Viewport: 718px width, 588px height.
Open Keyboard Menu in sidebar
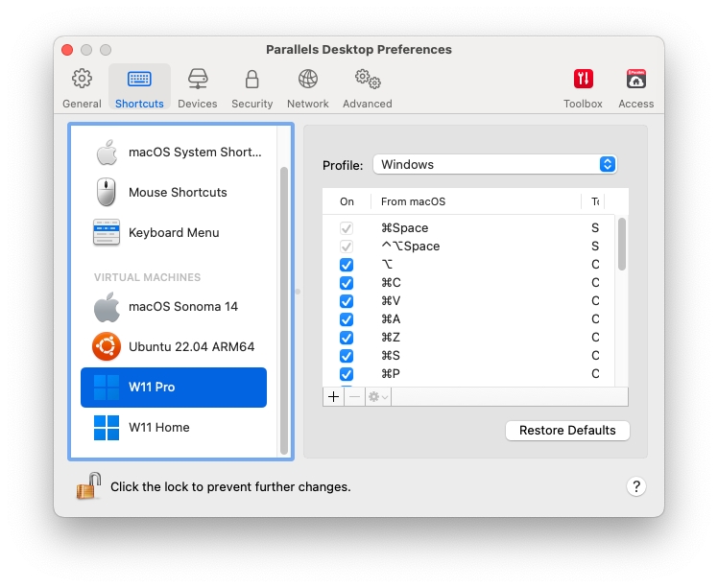(174, 233)
